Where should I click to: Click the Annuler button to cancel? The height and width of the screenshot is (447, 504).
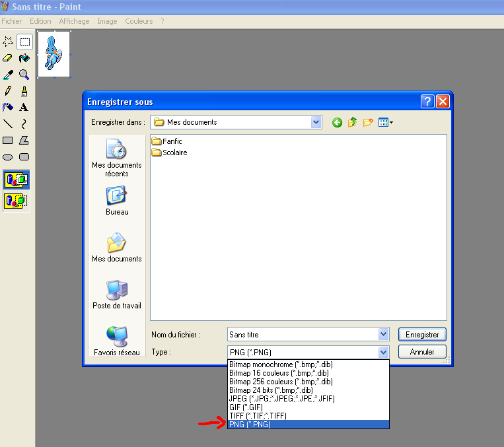422,352
